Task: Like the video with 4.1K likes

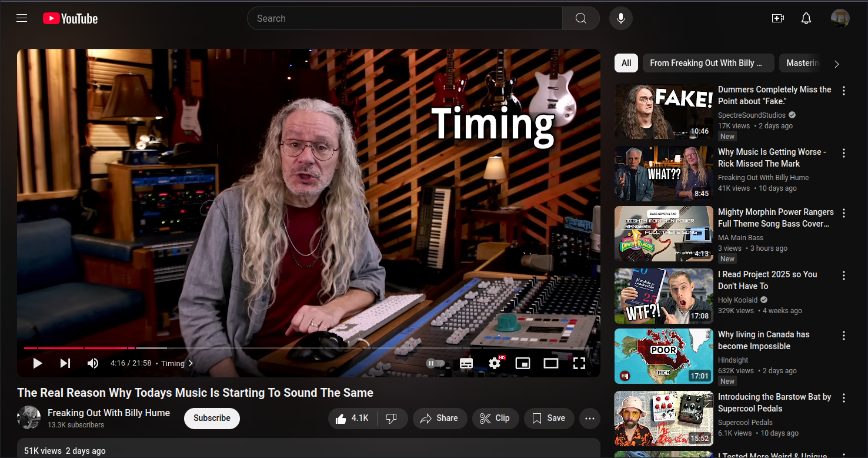Action: [352, 419]
